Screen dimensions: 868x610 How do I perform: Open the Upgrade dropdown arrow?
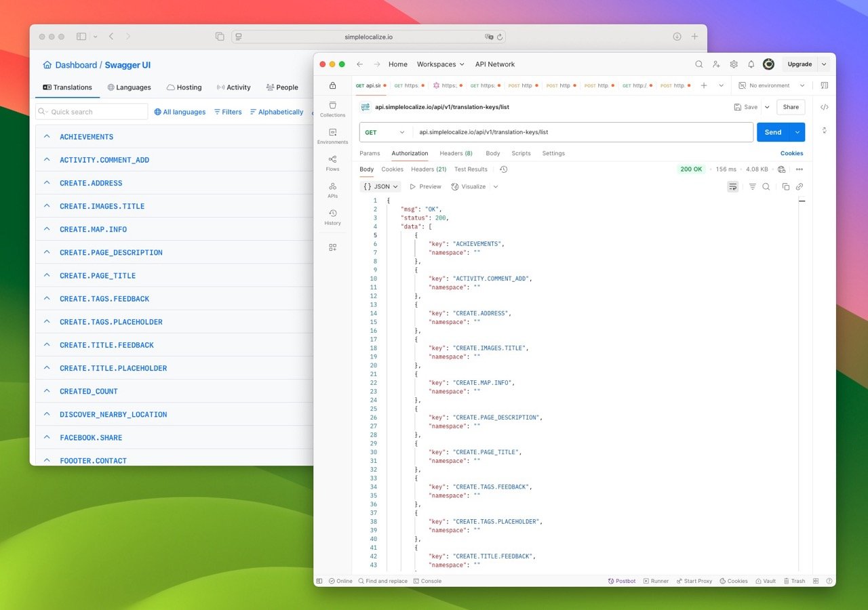(x=823, y=64)
